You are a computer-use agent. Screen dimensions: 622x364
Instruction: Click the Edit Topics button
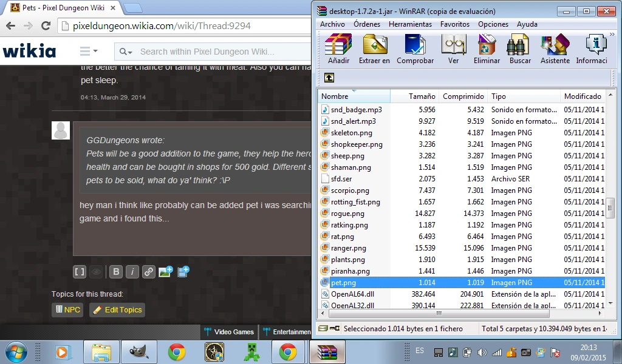(x=117, y=310)
